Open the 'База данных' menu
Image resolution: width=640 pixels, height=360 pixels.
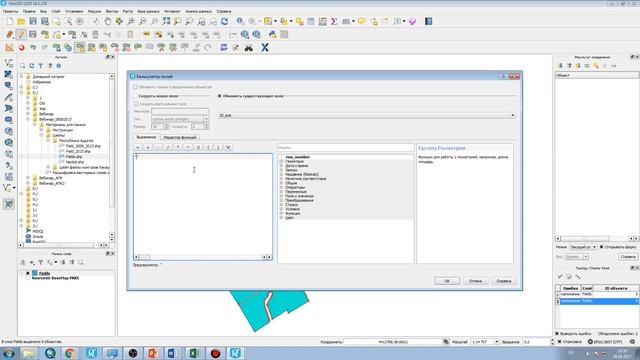click(x=149, y=11)
